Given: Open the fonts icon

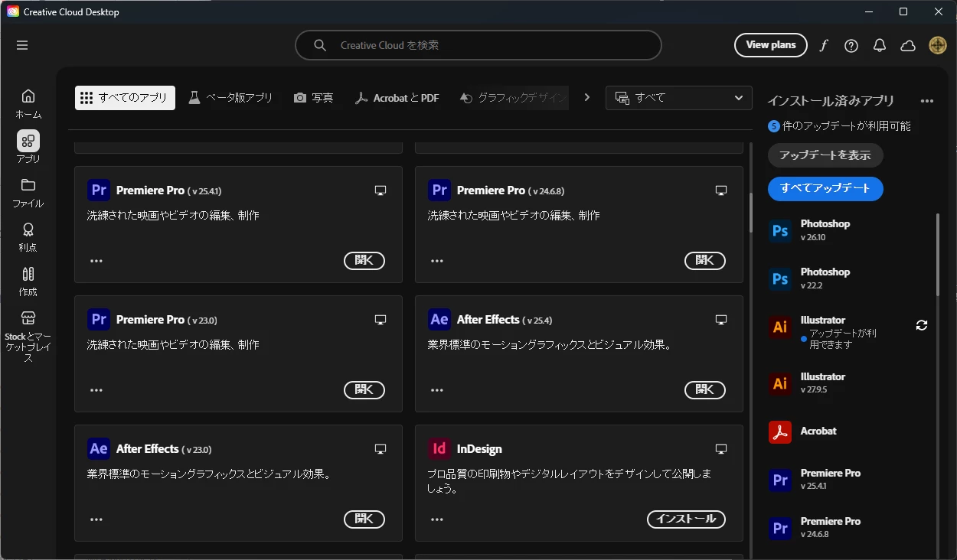Looking at the screenshot, I should pyautogui.click(x=824, y=45).
